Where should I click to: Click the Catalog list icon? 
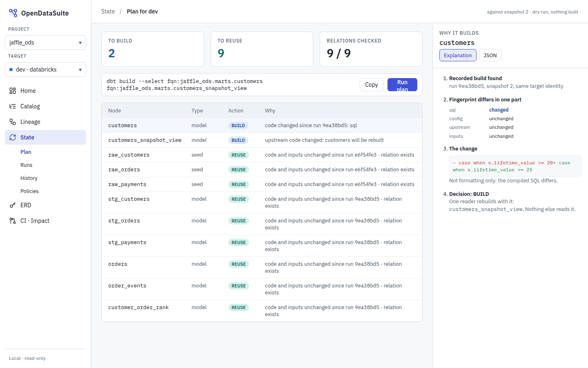coord(13,106)
